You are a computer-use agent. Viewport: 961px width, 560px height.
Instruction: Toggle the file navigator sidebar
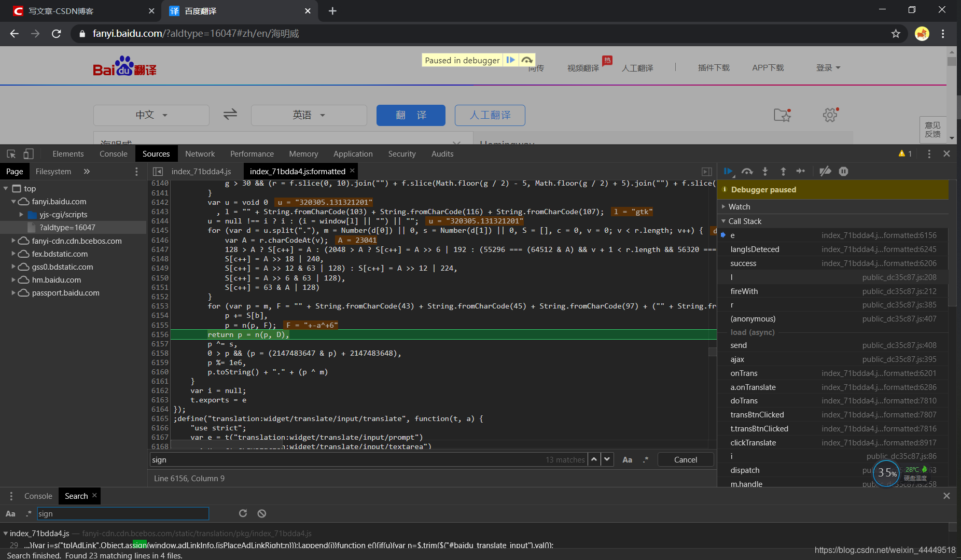point(158,172)
